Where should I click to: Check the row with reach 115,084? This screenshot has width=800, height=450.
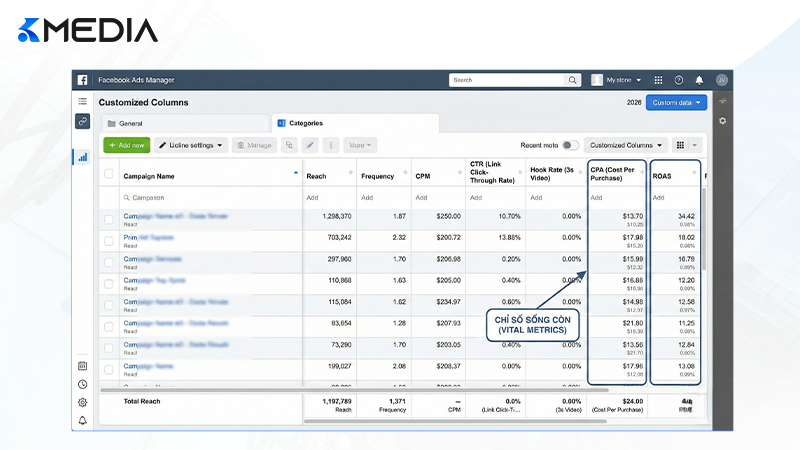tap(109, 305)
